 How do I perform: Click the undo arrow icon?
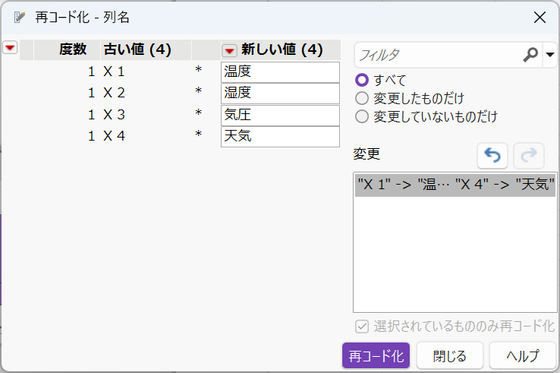click(x=492, y=155)
